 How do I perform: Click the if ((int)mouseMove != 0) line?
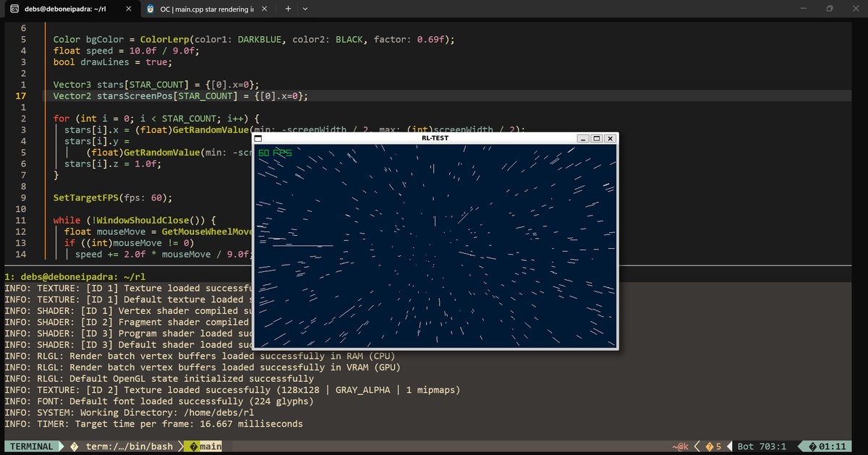coord(129,242)
